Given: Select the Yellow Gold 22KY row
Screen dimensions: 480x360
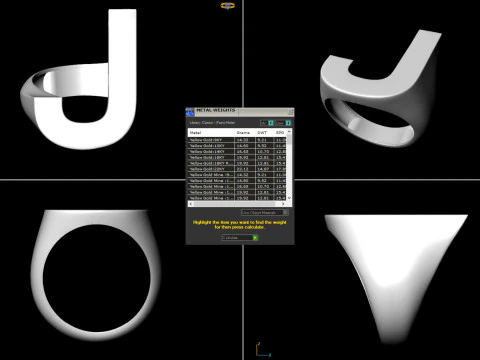Looking at the screenshot, I should pyautogui.click(x=237, y=169).
